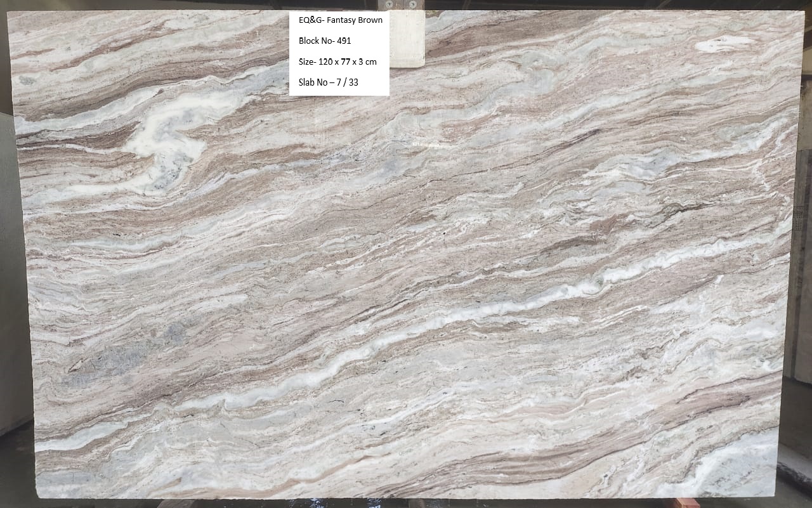Click the "EQ&G- Fantasy Brown" label text

340,20
